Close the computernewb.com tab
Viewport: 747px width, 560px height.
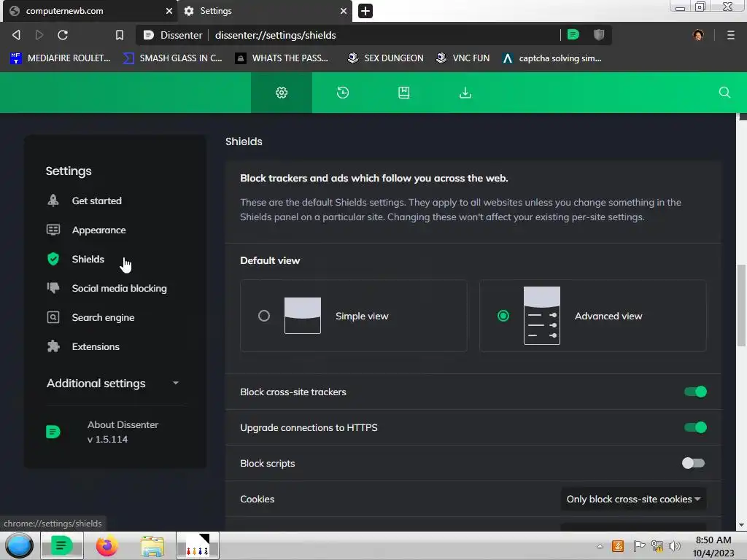coord(169,10)
